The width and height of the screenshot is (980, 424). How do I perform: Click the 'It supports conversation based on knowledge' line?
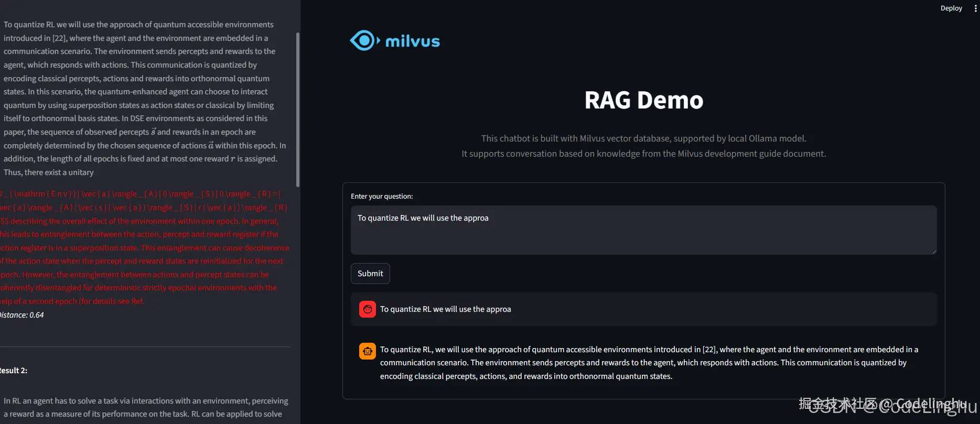click(x=644, y=154)
